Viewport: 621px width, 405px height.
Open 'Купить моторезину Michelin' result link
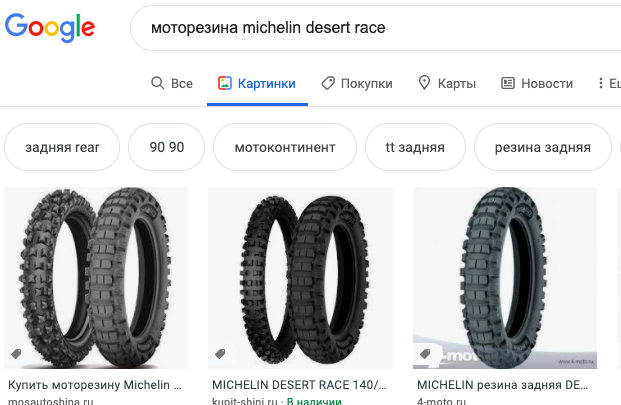click(x=95, y=384)
